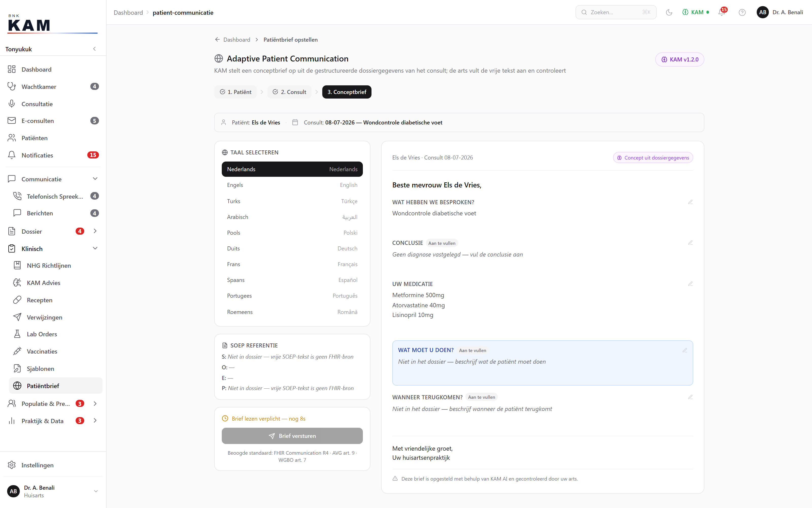The width and height of the screenshot is (812, 508).
Task: Collapse the Klinisch section chevron
Action: click(95, 248)
